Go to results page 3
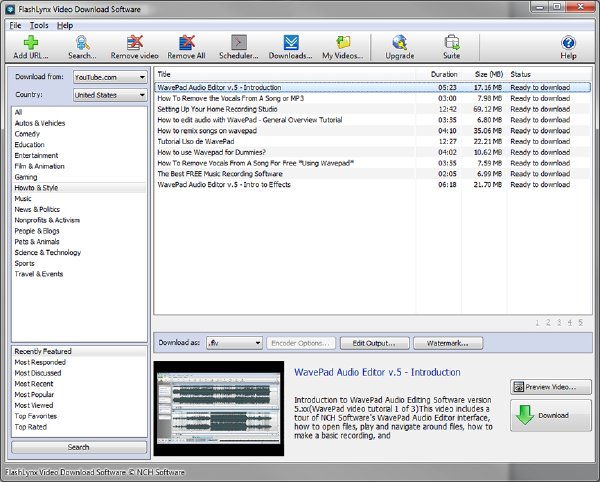Screen dimensions: 600x482 click(x=559, y=323)
